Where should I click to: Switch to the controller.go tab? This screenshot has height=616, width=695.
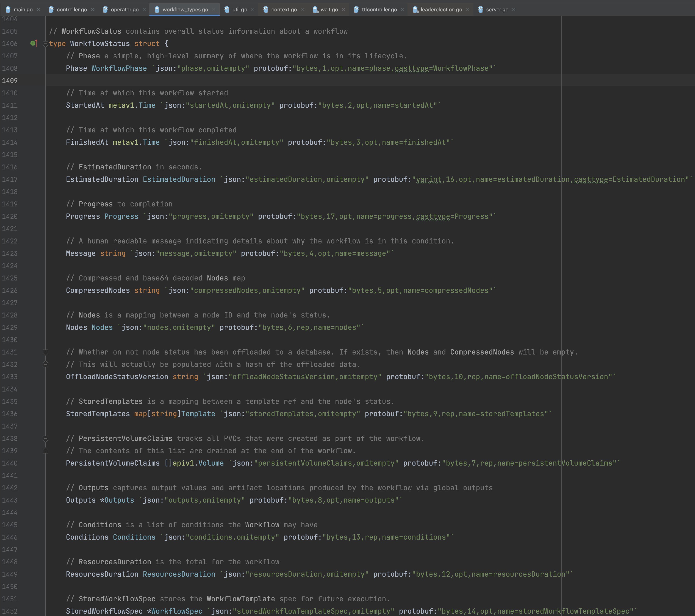(x=72, y=9)
